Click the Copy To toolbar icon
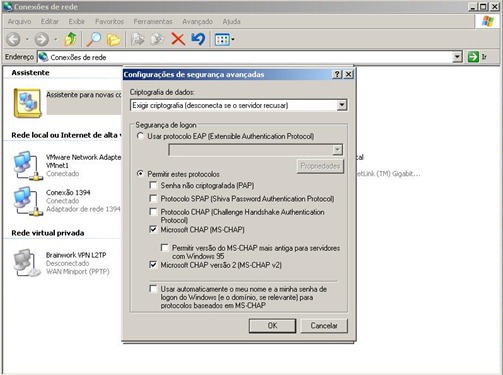The height and width of the screenshot is (375, 503). pos(157,39)
